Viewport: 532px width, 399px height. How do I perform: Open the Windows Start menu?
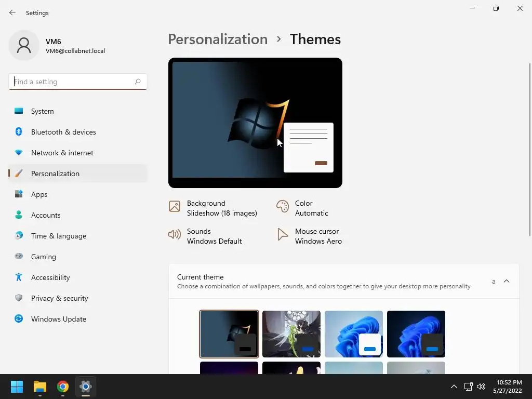coord(17,387)
